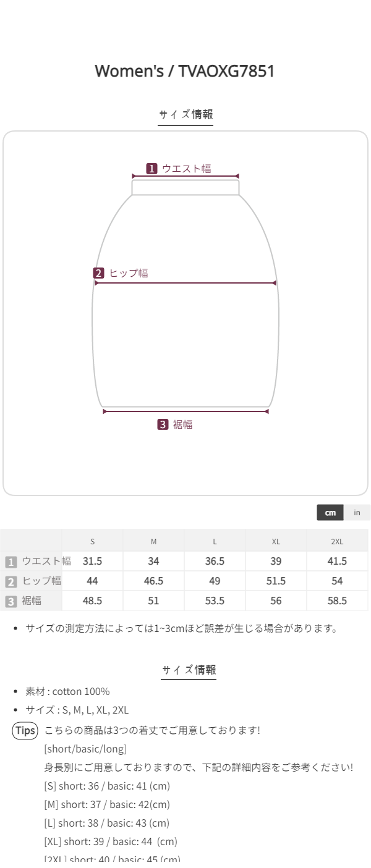Click the S waist value 31.5
The image size is (371, 868).
(93, 562)
